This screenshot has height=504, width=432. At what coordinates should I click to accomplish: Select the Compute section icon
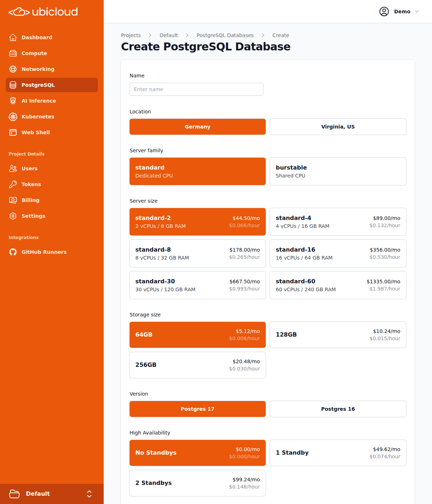(13, 53)
